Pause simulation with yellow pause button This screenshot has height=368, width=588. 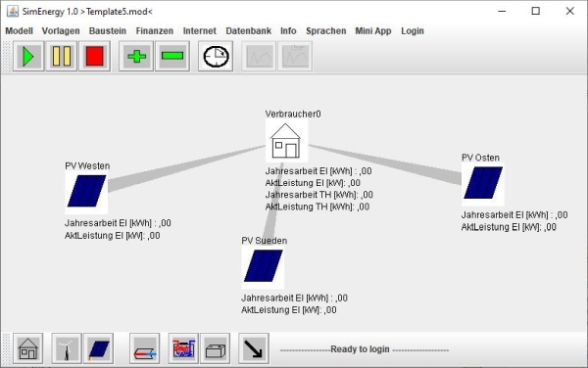62,57
